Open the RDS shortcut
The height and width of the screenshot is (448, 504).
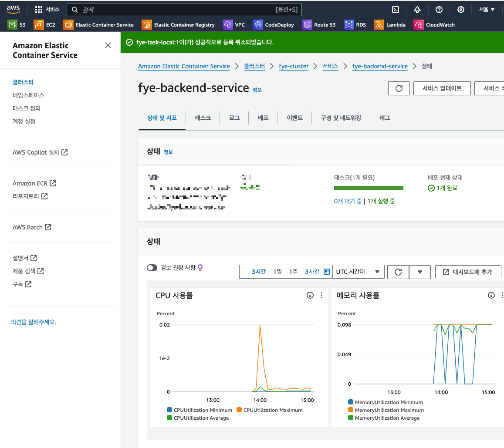click(x=355, y=25)
